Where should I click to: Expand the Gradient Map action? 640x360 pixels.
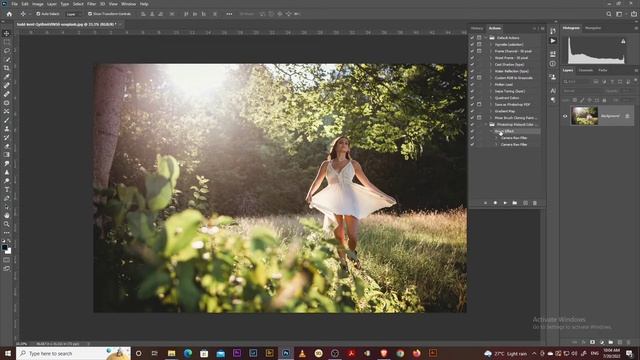491,111
